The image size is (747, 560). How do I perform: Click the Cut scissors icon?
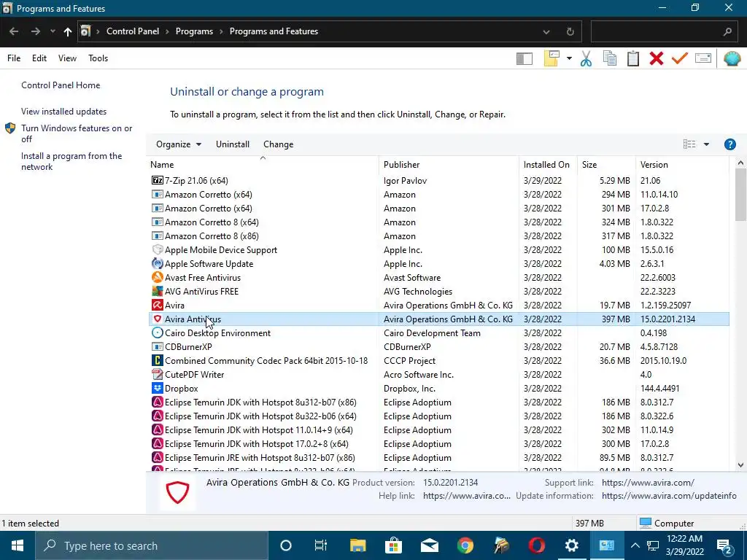[586, 58]
